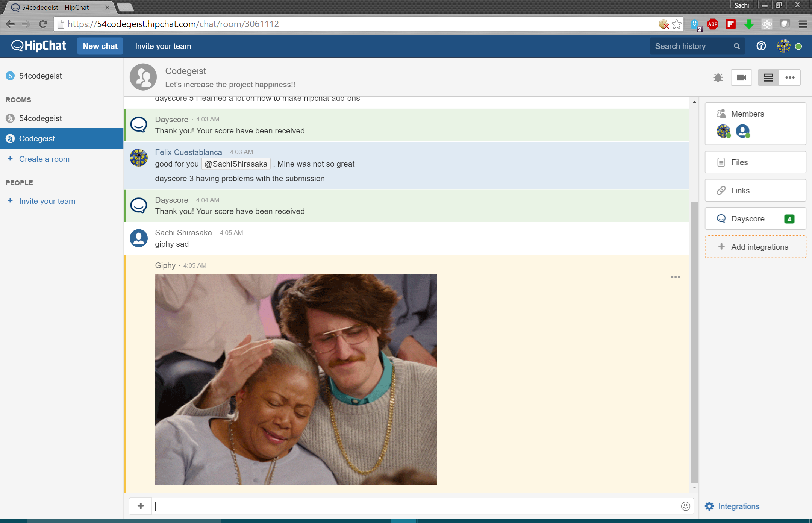
Task: Click the message input field
Action: pyautogui.click(x=414, y=506)
